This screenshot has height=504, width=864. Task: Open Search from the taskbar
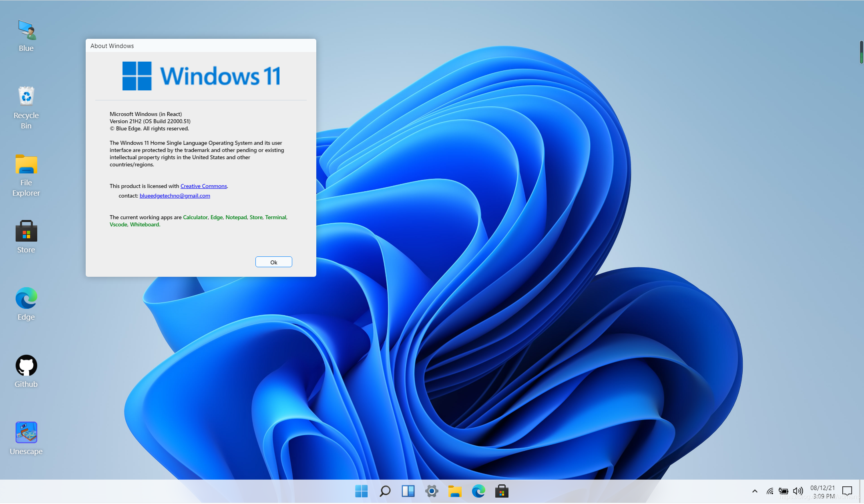click(x=385, y=491)
